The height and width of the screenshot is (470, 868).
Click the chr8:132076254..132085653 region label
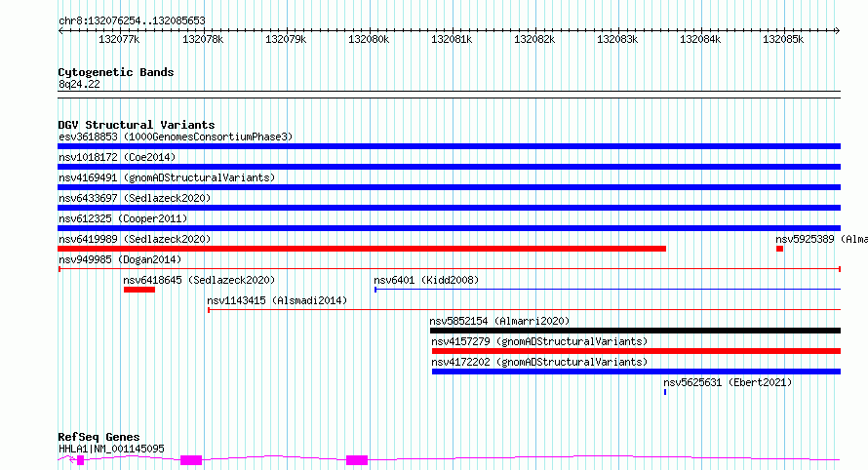132,21
